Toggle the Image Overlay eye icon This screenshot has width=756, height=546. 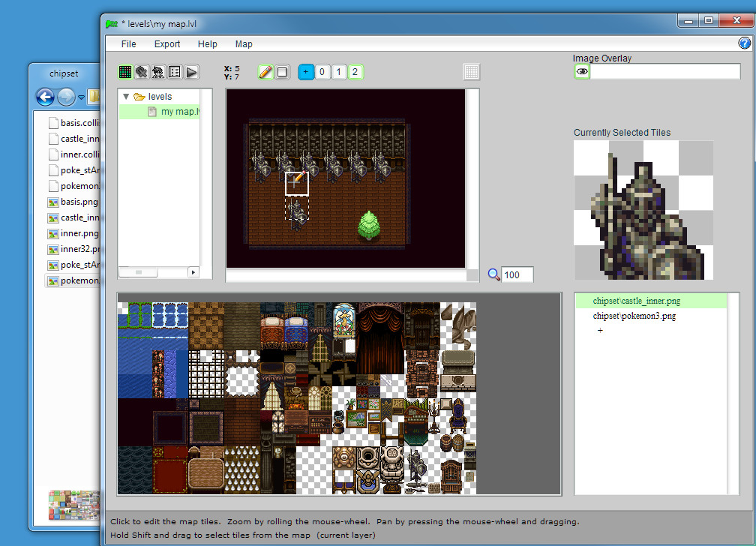tap(583, 72)
